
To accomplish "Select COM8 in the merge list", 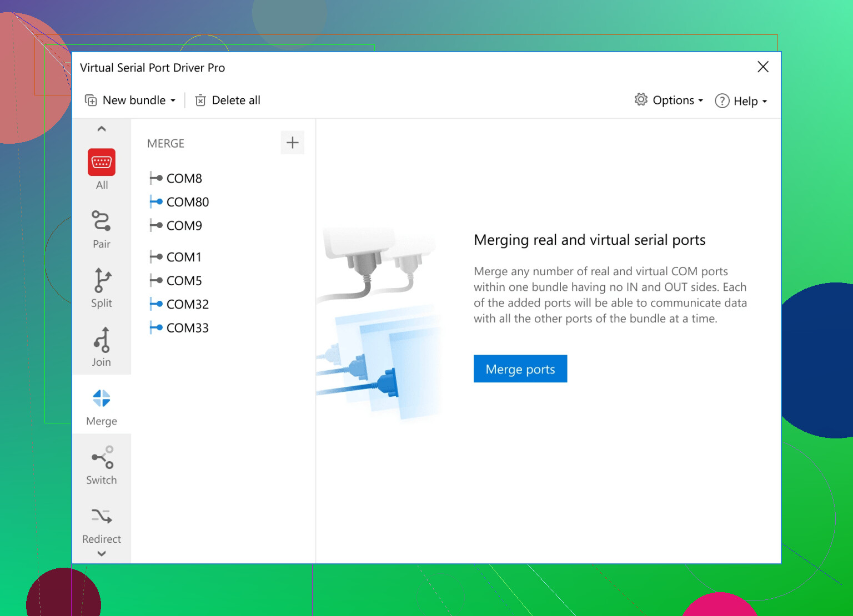I will (183, 178).
